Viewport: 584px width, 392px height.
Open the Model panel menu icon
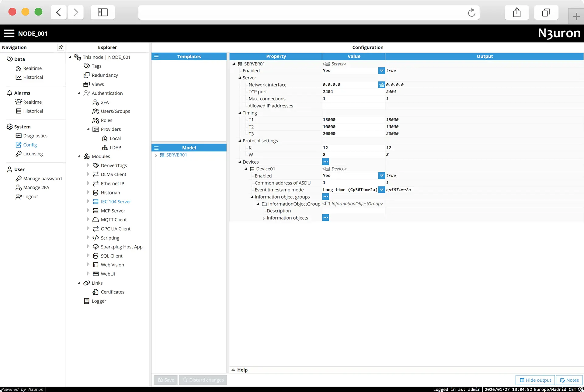click(156, 148)
